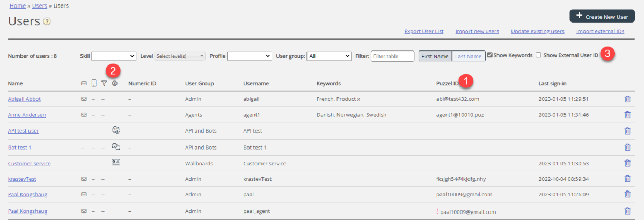Expand the Level select dropdown
Image resolution: width=644 pixels, height=220 pixels.
pyautogui.click(x=180, y=56)
